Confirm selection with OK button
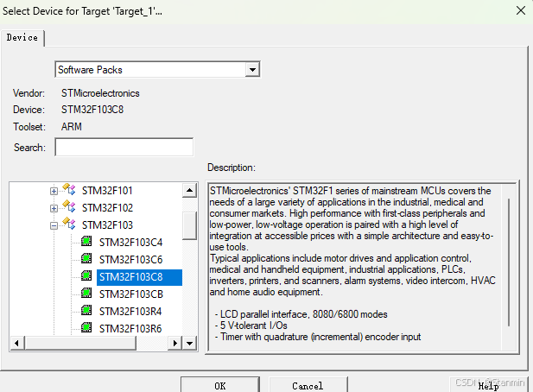The image size is (533, 392). (x=220, y=385)
